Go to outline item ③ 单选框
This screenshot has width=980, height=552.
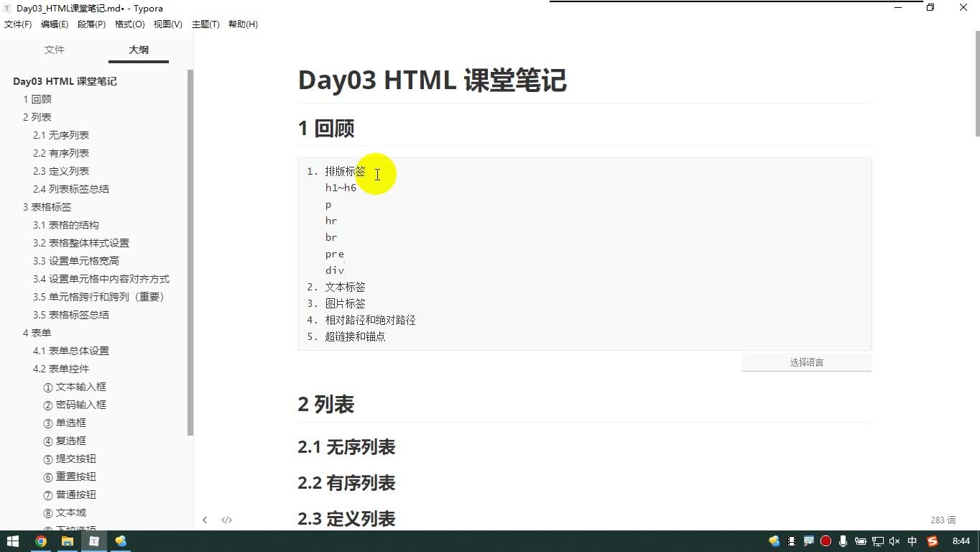pos(65,423)
